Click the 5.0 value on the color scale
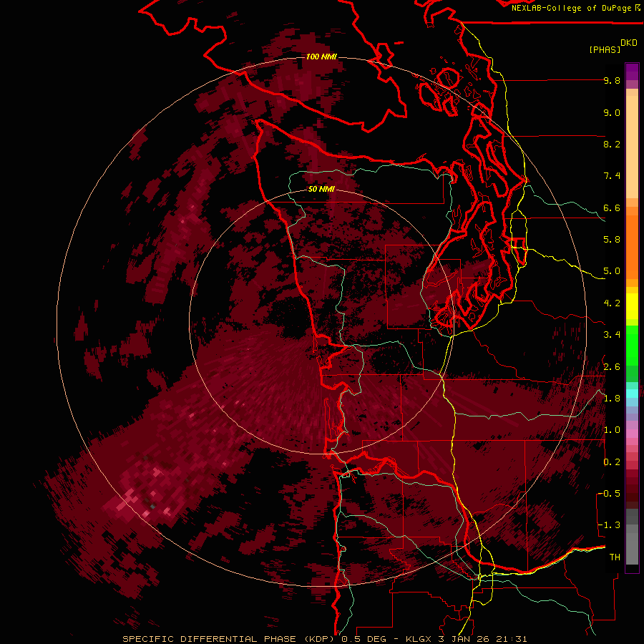Viewport: 644px width, 644px height. (x=612, y=271)
